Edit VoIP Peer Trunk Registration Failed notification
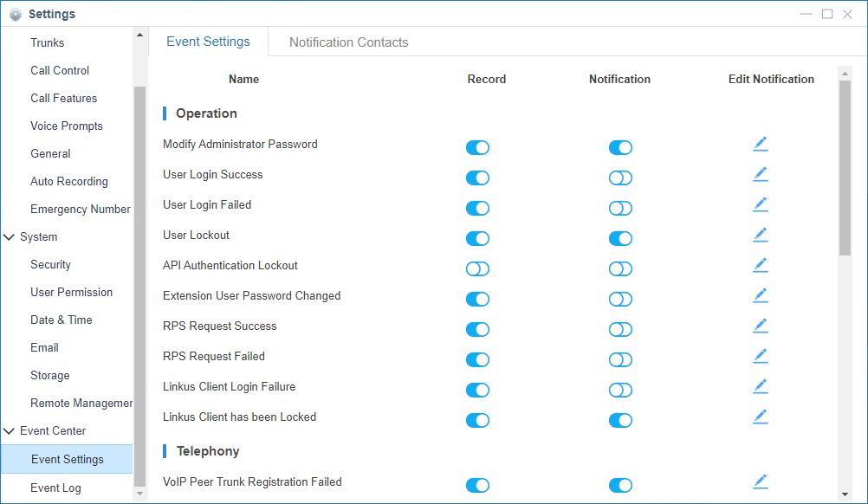The height and width of the screenshot is (504, 868). pyautogui.click(x=760, y=482)
